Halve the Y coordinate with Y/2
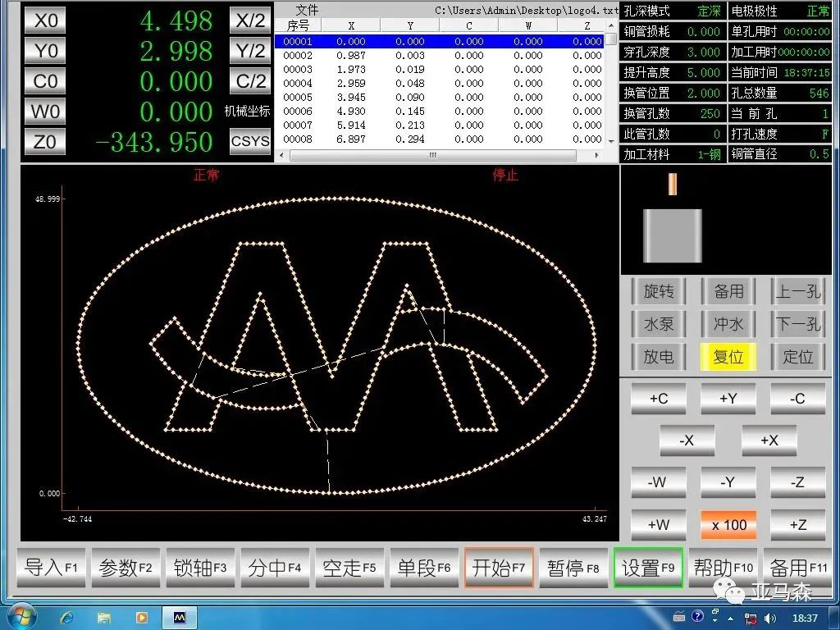Image resolution: width=840 pixels, height=630 pixels. (250, 51)
